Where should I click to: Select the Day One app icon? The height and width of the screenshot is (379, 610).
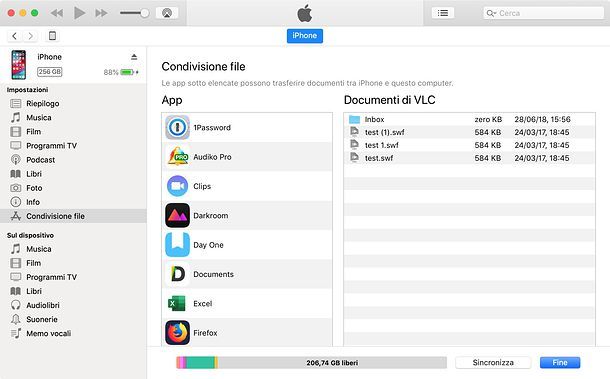(177, 245)
